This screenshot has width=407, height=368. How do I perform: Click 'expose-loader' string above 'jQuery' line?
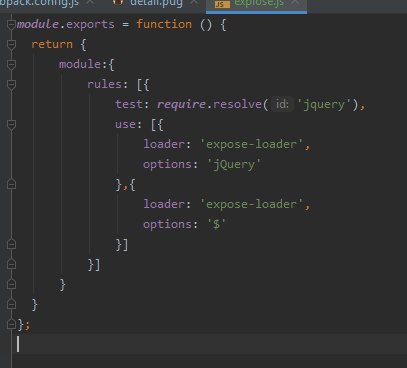[251, 144]
